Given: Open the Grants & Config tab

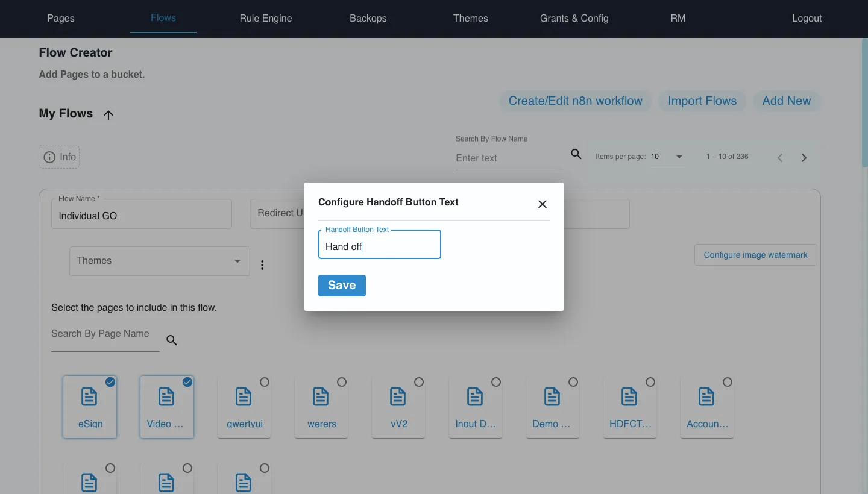Looking at the screenshot, I should click(574, 18).
